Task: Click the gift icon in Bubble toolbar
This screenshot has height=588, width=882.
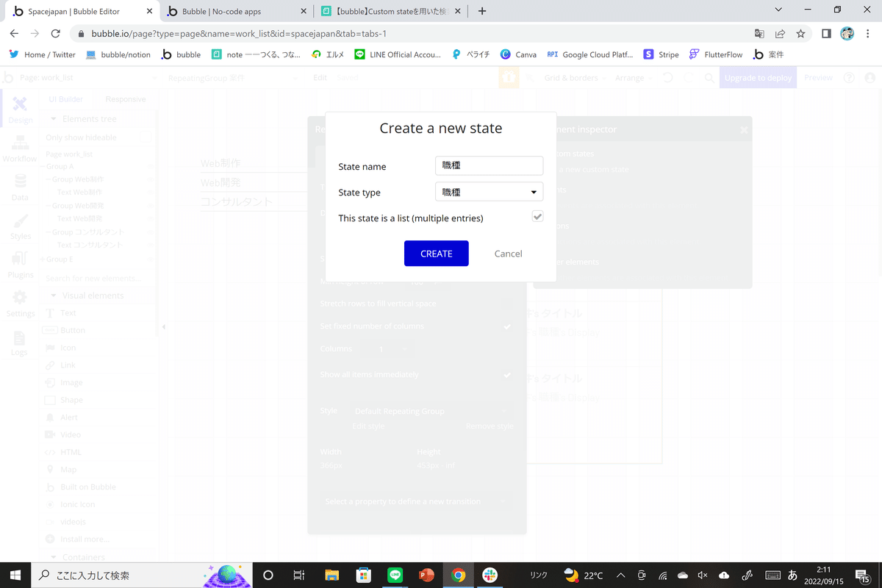Action: pyautogui.click(x=508, y=78)
